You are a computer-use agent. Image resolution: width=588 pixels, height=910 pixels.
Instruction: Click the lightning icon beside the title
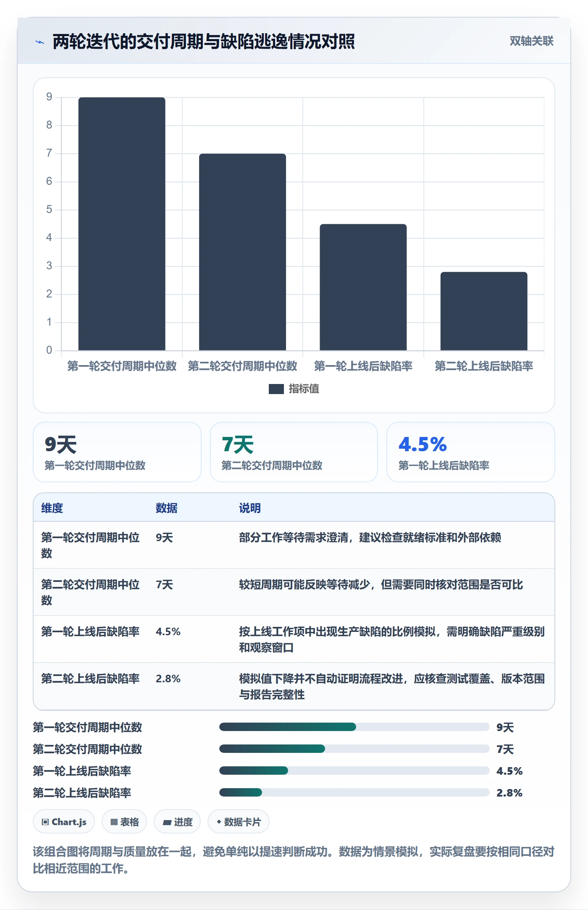tap(40, 42)
